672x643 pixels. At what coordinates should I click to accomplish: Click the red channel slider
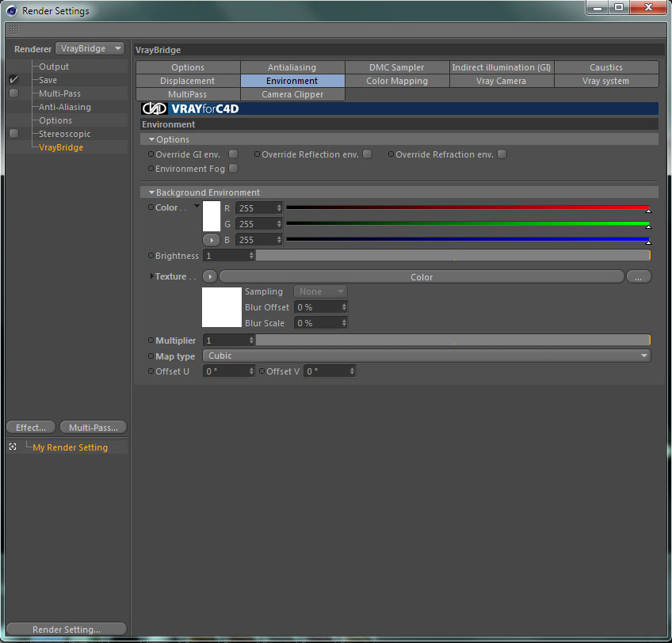point(468,207)
